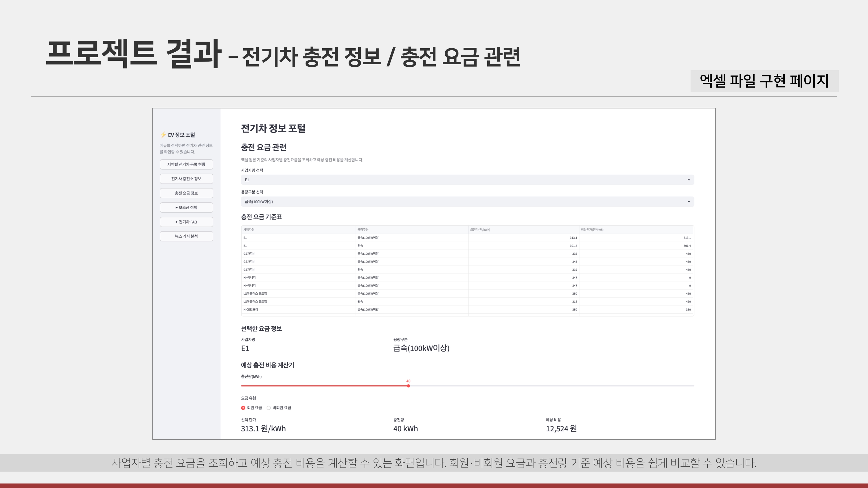
Task: Click the 충전 요금 정보 sidebar button
Action: point(186,193)
